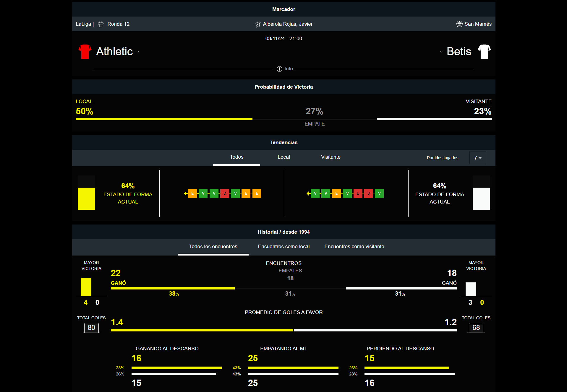The width and height of the screenshot is (567, 392).
Task: Expand the Betis team chevron
Action: 441,52
